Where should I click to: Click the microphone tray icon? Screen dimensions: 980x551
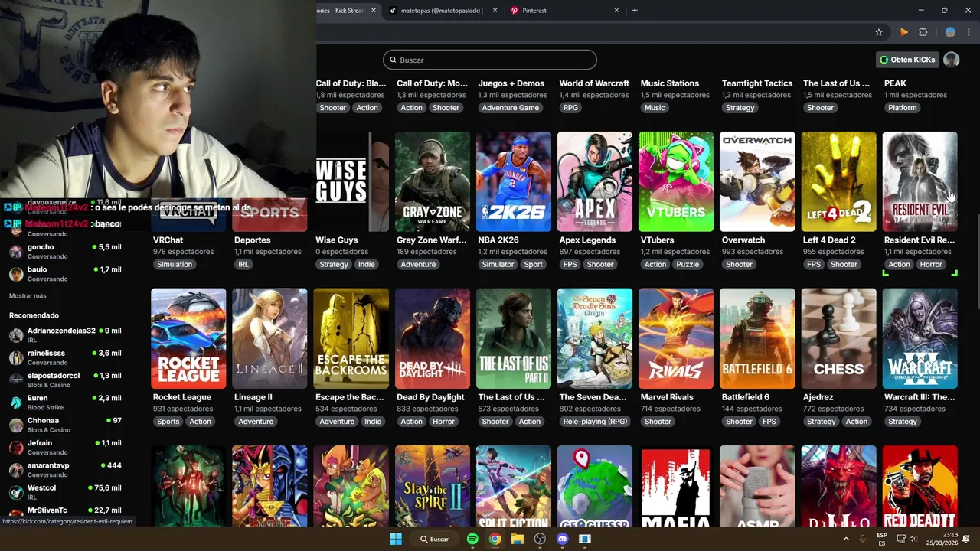pyautogui.click(x=863, y=539)
